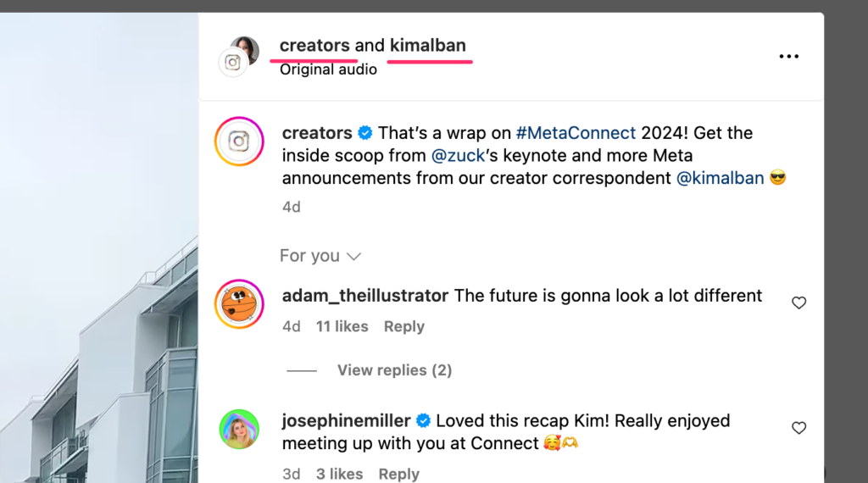Image resolution: width=868 pixels, height=483 pixels.
Task: Expand View replies (2) thread
Action: 394,370
